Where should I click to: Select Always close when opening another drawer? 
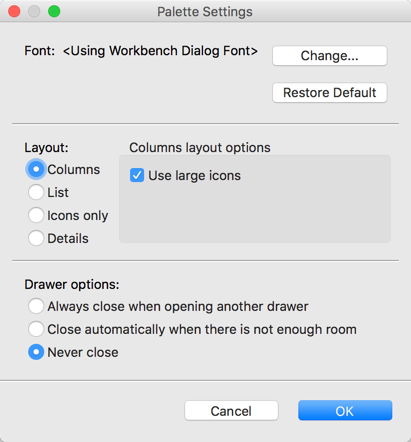[36, 306]
